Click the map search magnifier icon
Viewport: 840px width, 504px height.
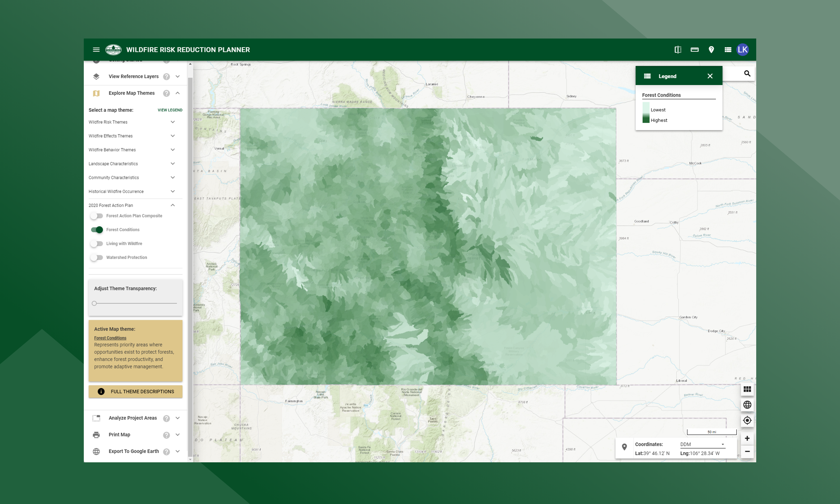pyautogui.click(x=747, y=74)
